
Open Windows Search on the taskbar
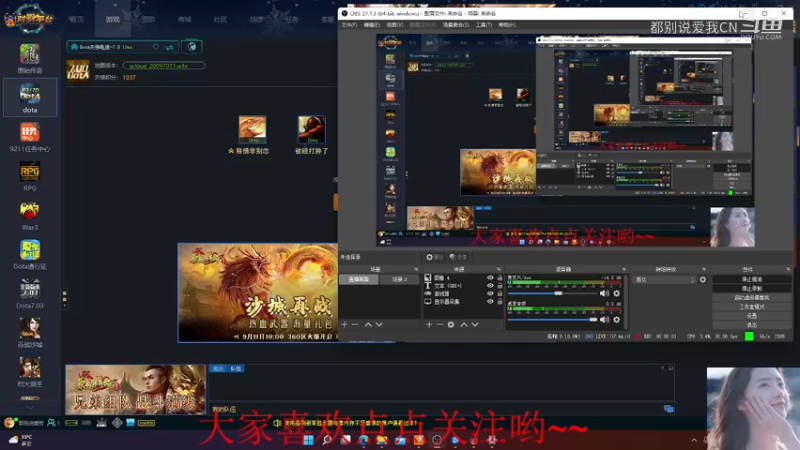[327, 440]
